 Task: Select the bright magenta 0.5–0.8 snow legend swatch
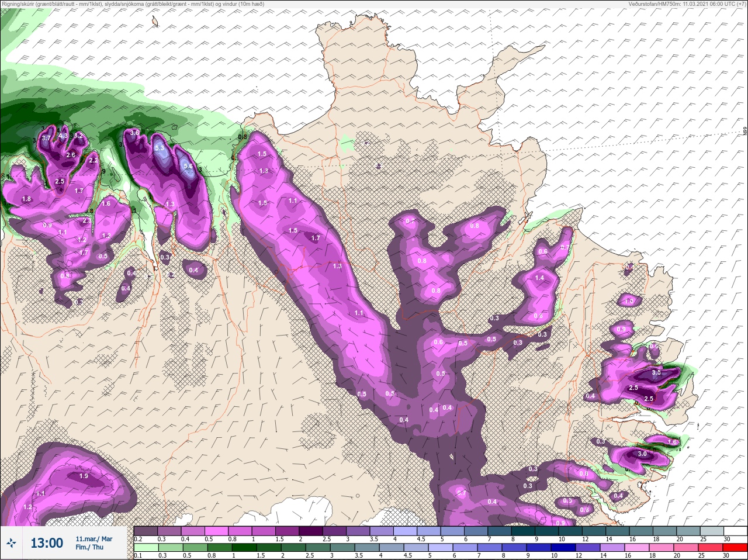click(x=217, y=531)
